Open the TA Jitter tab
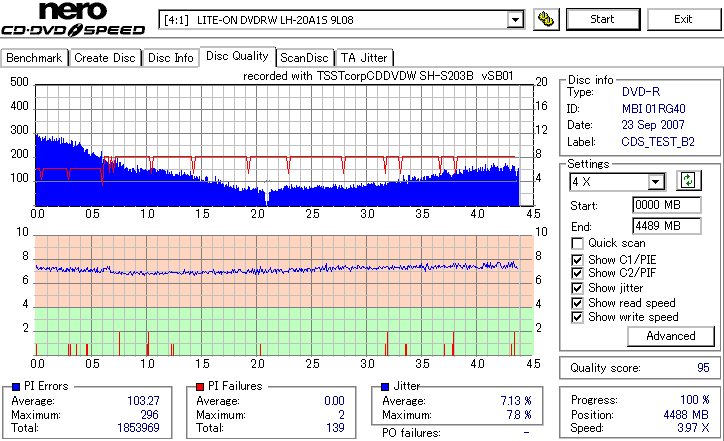 [364, 58]
